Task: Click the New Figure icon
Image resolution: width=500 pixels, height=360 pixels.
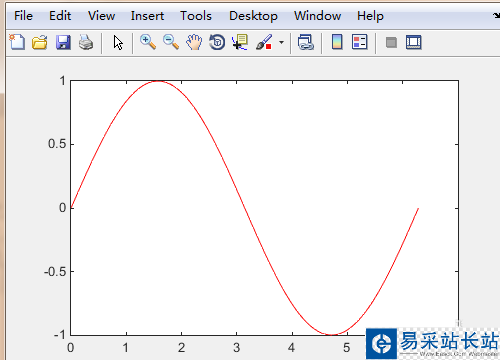Action: pyautogui.click(x=17, y=42)
